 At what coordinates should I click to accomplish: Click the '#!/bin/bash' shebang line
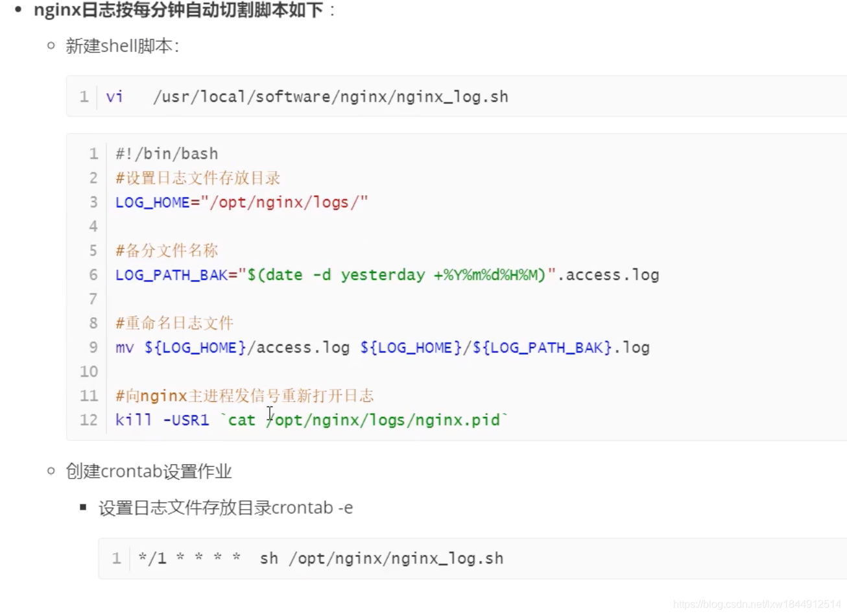click(x=167, y=154)
